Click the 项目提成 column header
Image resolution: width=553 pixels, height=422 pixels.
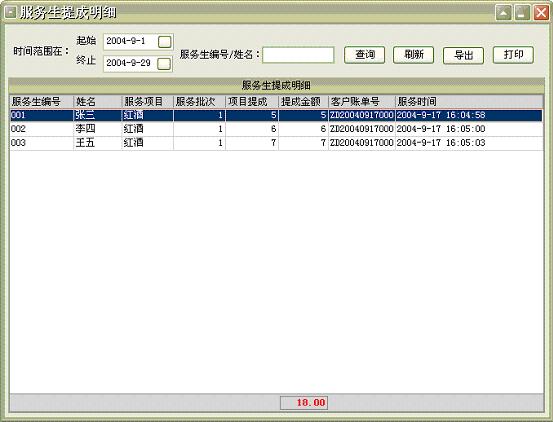pyautogui.click(x=252, y=102)
